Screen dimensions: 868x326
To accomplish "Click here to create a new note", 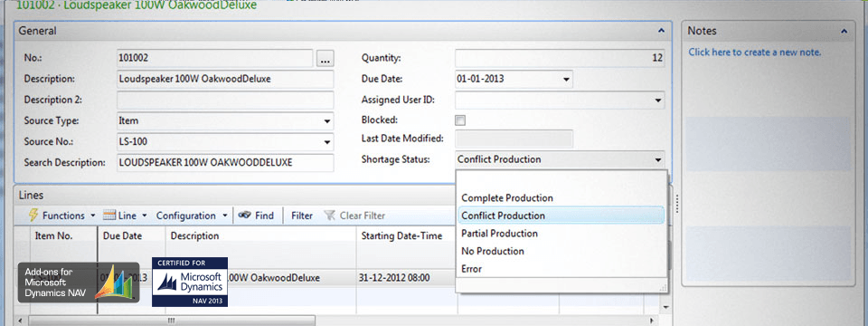I will point(754,53).
